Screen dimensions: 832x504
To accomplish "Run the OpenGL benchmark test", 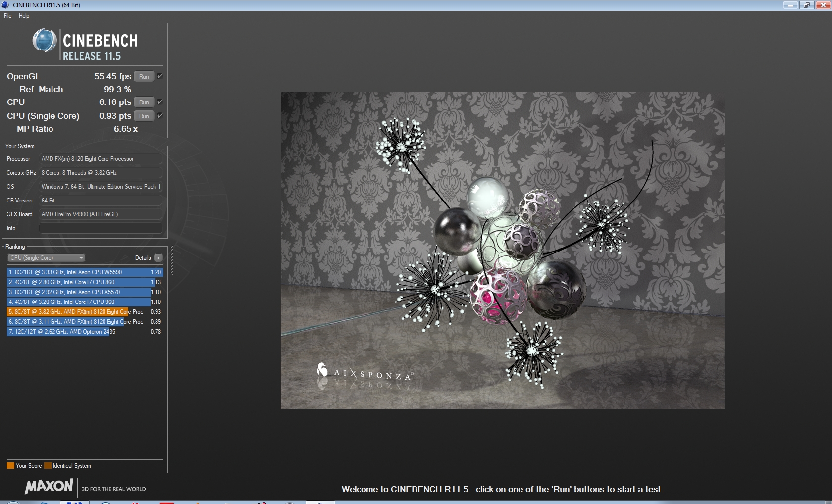I will pos(144,77).
